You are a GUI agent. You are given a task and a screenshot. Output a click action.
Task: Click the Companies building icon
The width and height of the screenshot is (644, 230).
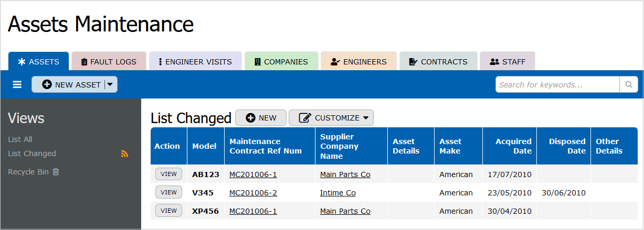[257, 62]
